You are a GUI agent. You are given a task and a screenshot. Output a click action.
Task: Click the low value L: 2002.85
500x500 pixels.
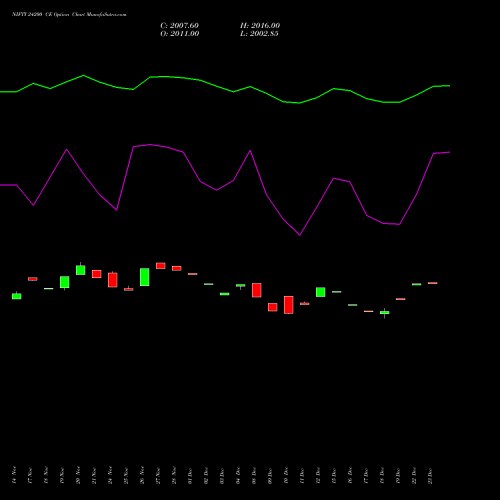[259, 34]
